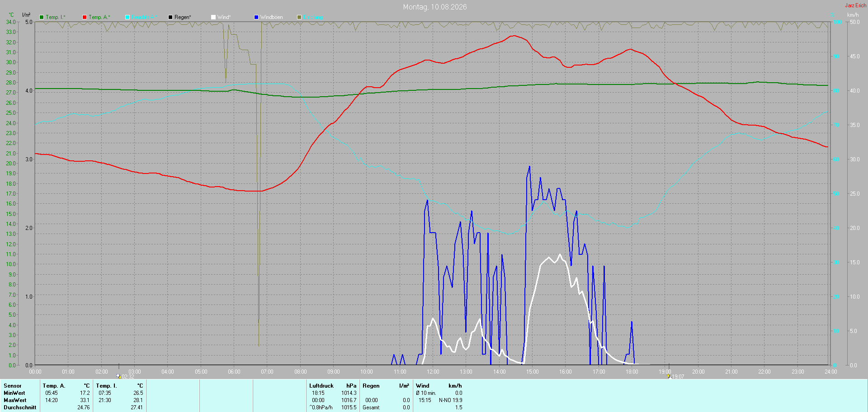Click the white Wind legend swatch
This screenshot has width=868, height=412.
(x=213, y=17)
